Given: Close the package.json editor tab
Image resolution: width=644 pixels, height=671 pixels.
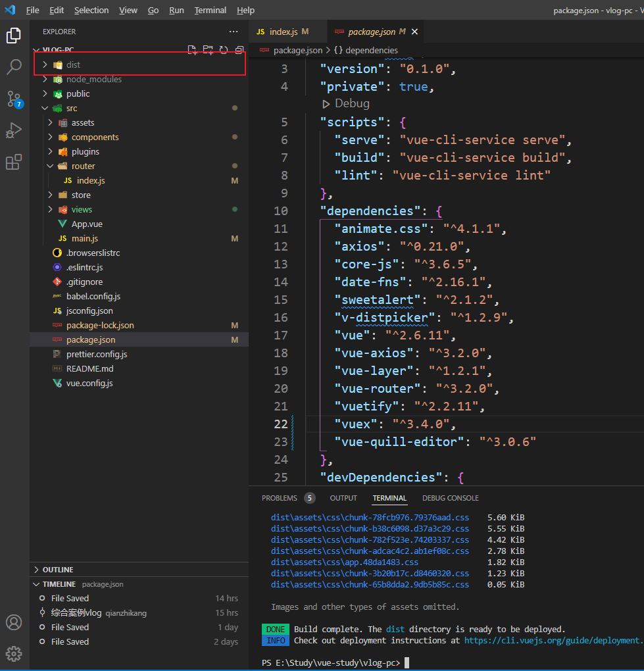Looking at the screenshot, I should pyautogui.click(x=414, y=32).
